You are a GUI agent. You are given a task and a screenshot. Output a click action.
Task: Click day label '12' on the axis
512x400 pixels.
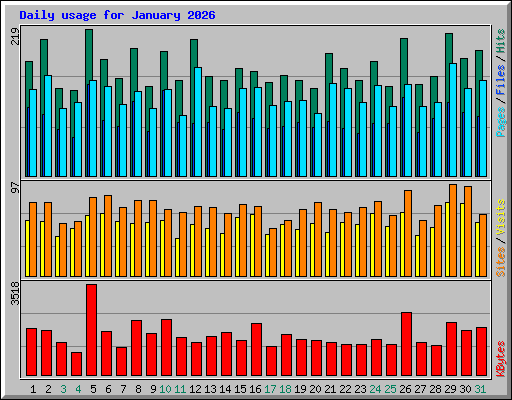(x=195, y=389)
